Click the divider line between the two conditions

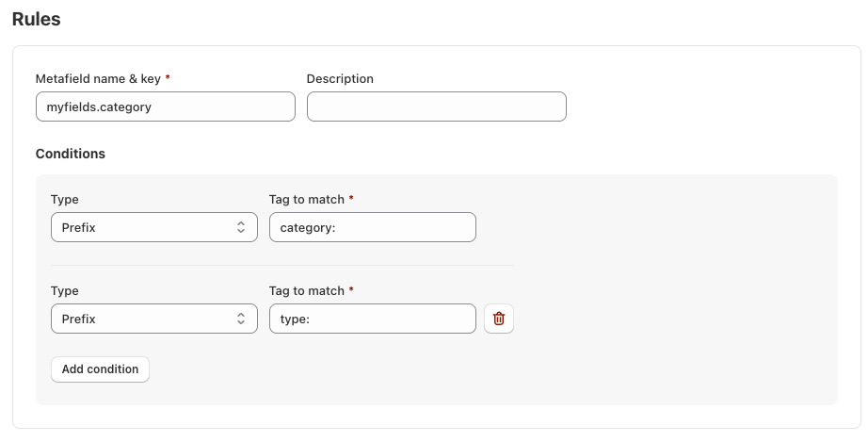pyautogui.click(x=282, y=265)
